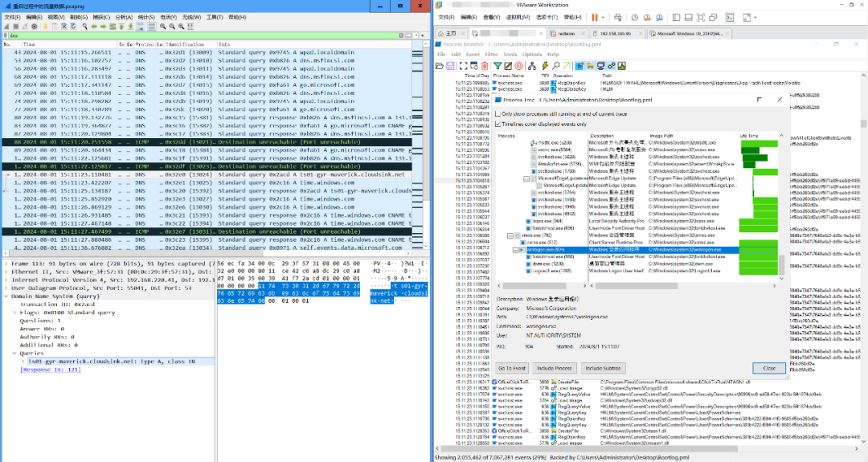Expand Ethernet II details row
Screen dimensions: 868x462
6,272
